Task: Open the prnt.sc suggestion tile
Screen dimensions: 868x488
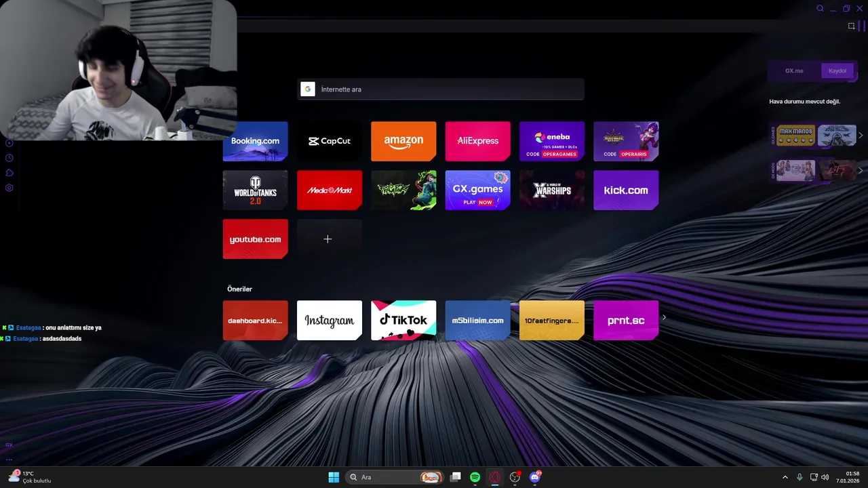Action: 626,320
